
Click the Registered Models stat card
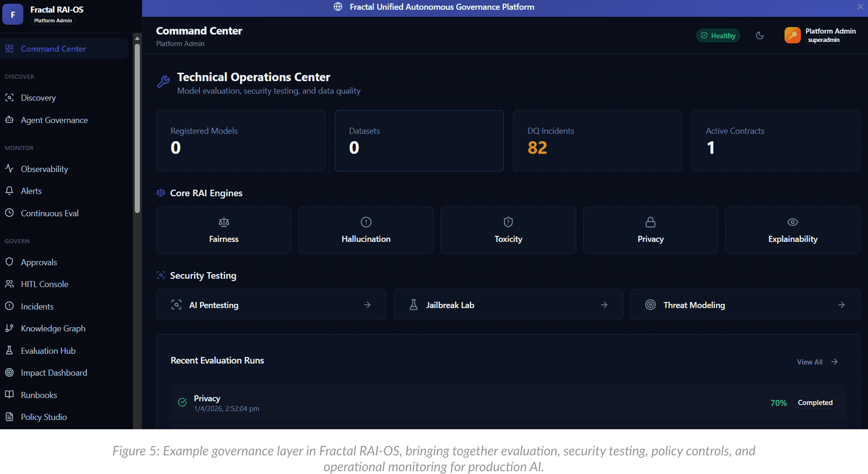pos(241,141)
